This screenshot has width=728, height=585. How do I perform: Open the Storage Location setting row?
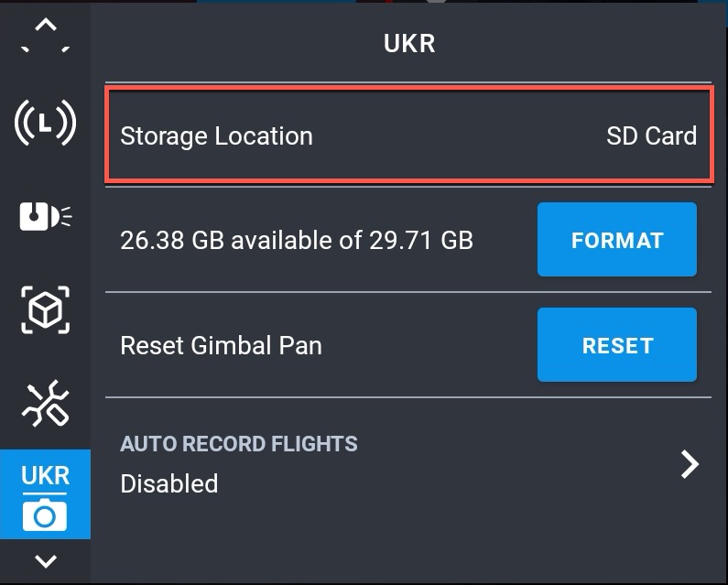point(408,136)
